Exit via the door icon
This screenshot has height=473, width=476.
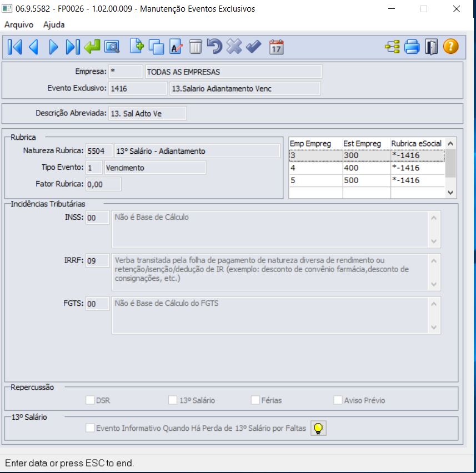pyautogui.click(x=431, y=47)
